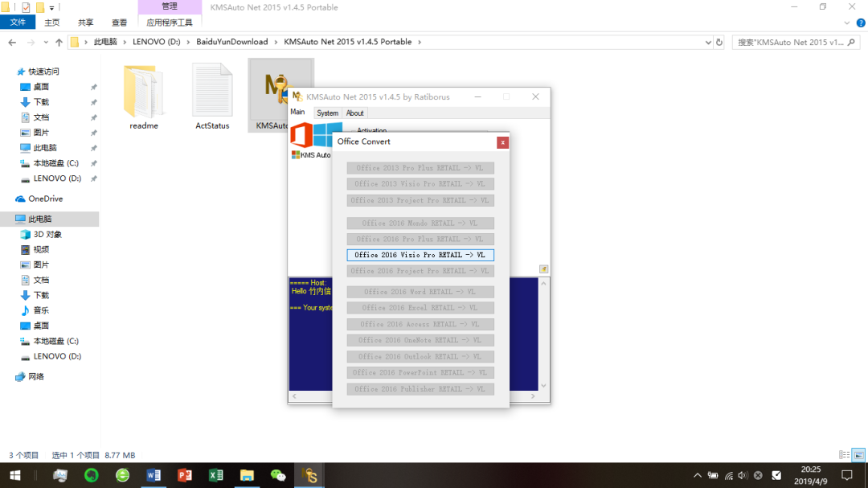Switch to About tab in KMSAuto
This screenshot has height=488, width=868.
tap(355, 113)
